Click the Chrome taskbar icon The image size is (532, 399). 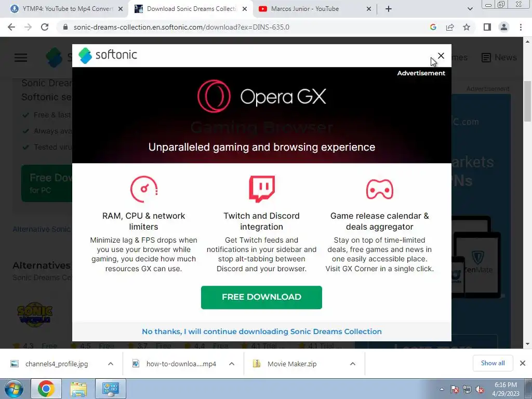click(46, 389)
